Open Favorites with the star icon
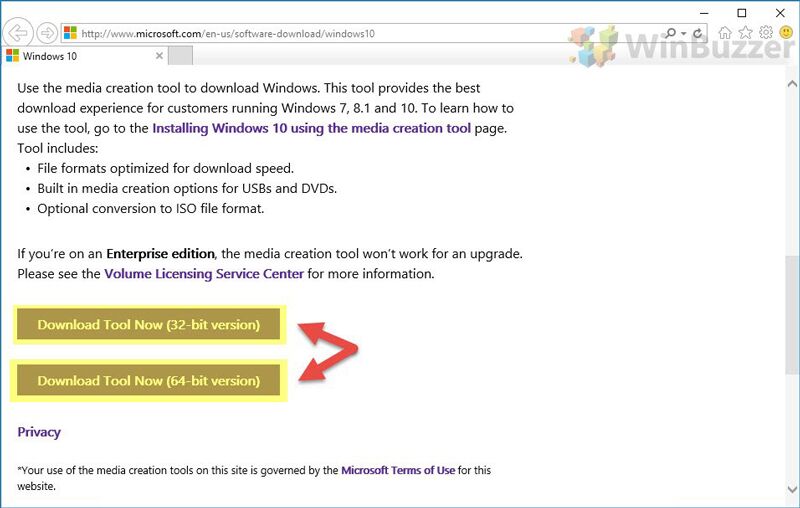 click(x=745, y=33)
